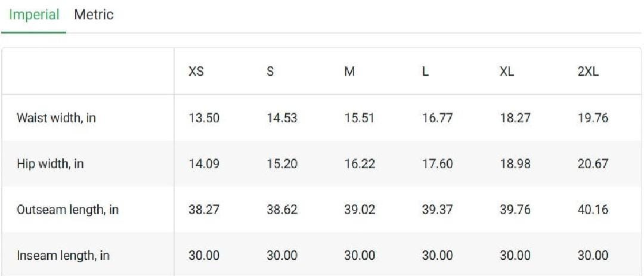Click the 40.16 2XL outseam value
Image resolution: width=644 pixels, height=276 pixels.
pyautogui.click(x=593, y=210)
